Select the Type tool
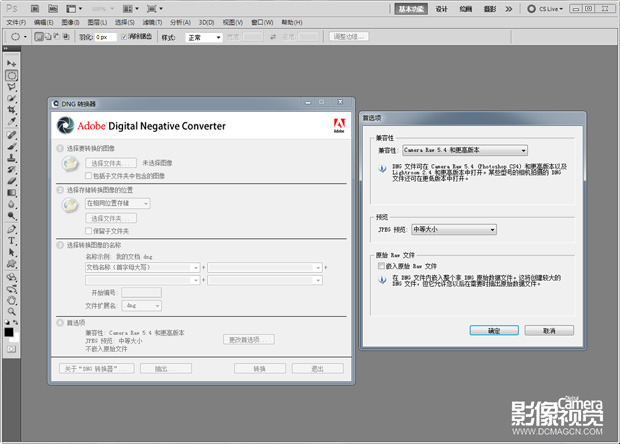 point(11,241)
